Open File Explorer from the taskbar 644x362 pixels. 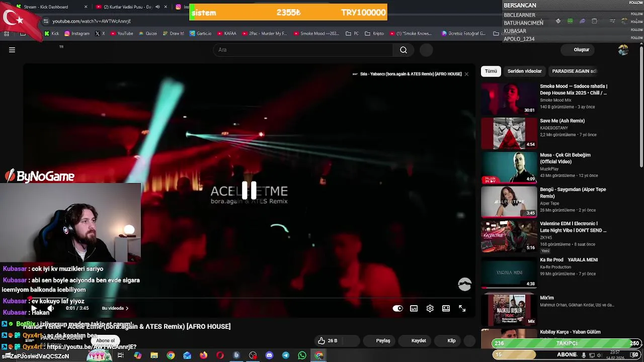click(154, 355)
